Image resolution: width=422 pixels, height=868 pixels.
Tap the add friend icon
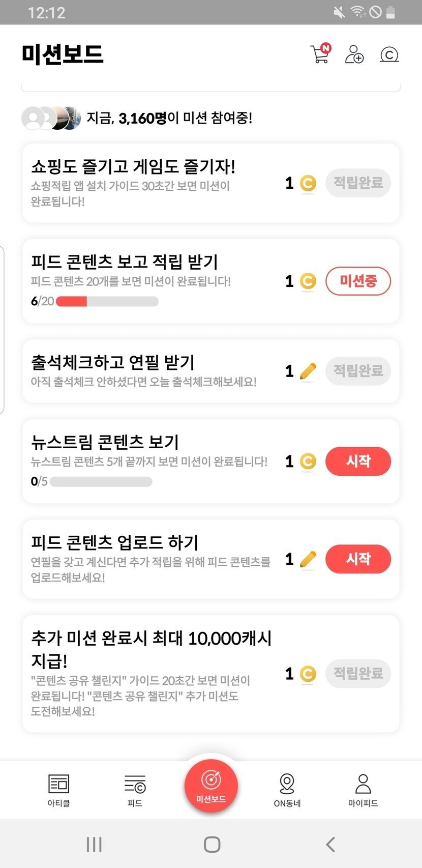[x=354, y=54]
